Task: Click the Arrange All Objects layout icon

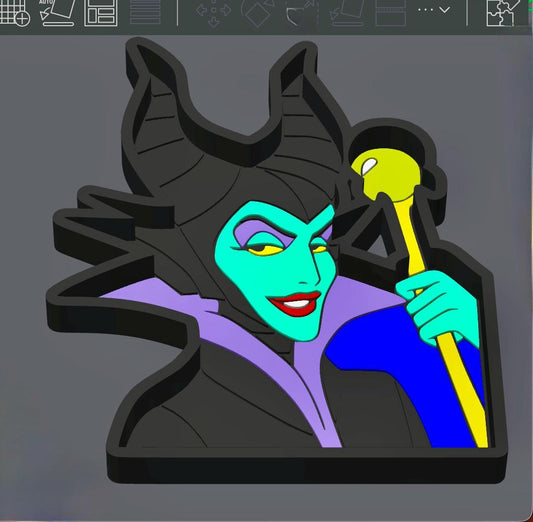Action: tap(101, 13)
